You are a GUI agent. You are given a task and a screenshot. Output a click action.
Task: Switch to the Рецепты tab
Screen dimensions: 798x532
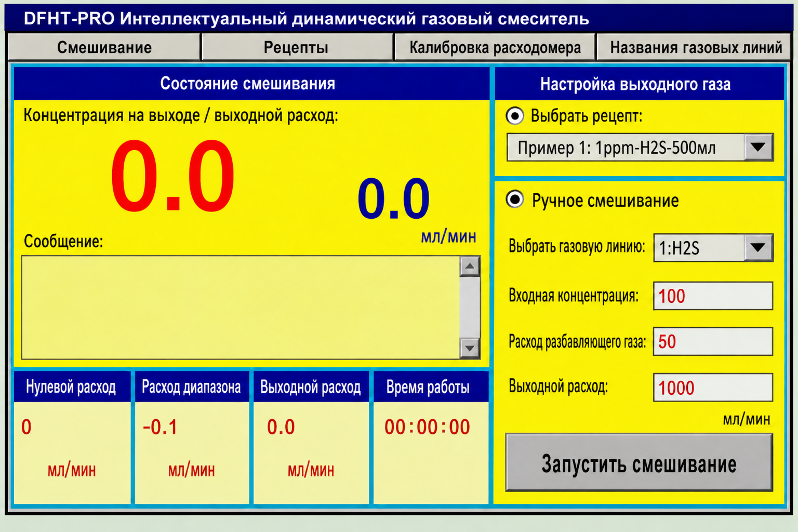click(x=296, y=47)
